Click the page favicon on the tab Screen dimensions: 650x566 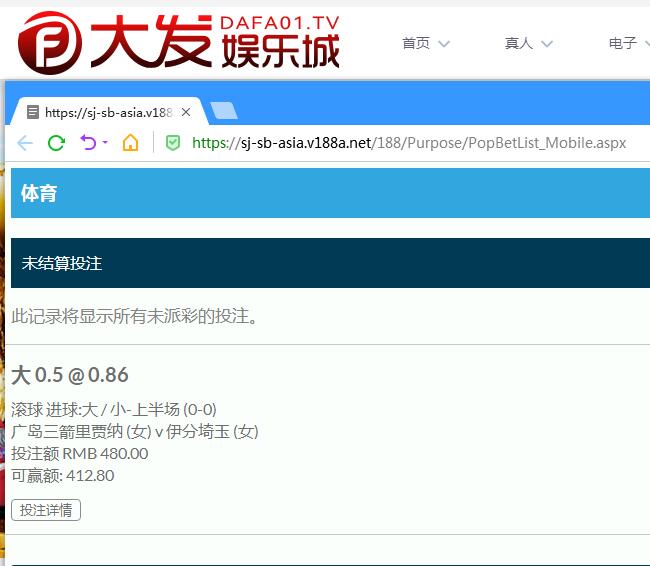click(33, 112)
